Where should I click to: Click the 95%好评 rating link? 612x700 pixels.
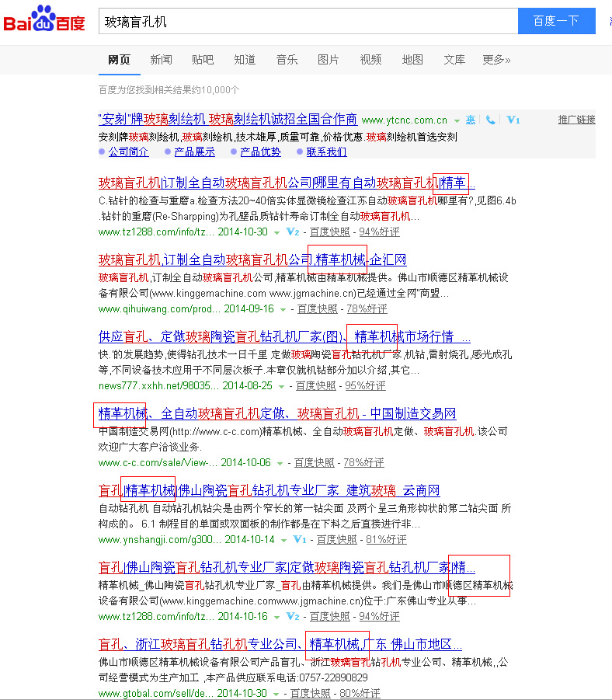click(365, 385)
